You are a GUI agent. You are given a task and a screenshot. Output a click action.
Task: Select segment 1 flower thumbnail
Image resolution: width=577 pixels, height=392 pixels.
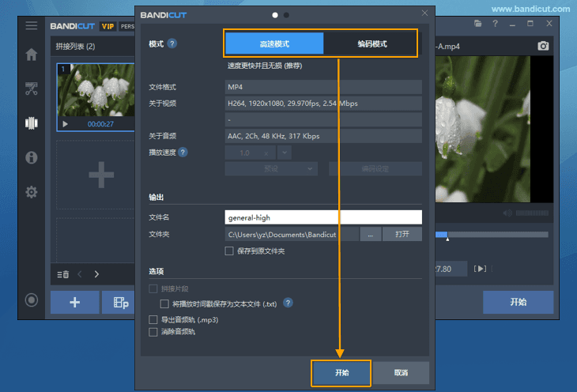click(96, 90)
